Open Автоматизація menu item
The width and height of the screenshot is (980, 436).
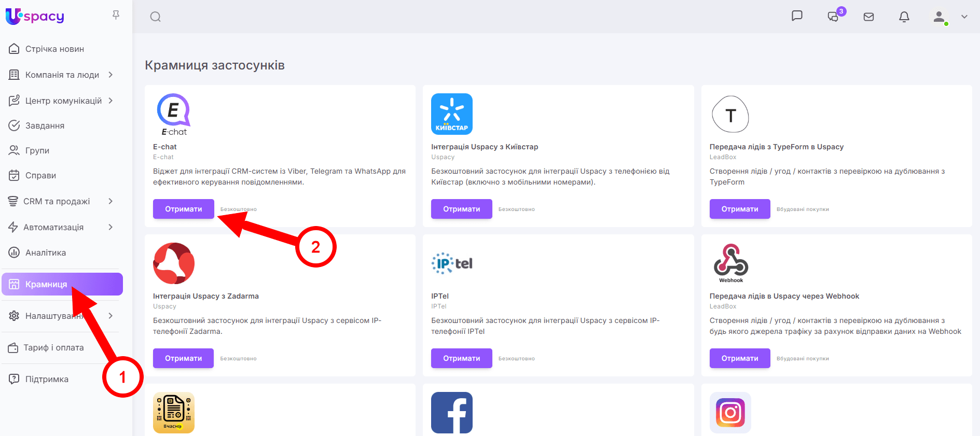53,227
